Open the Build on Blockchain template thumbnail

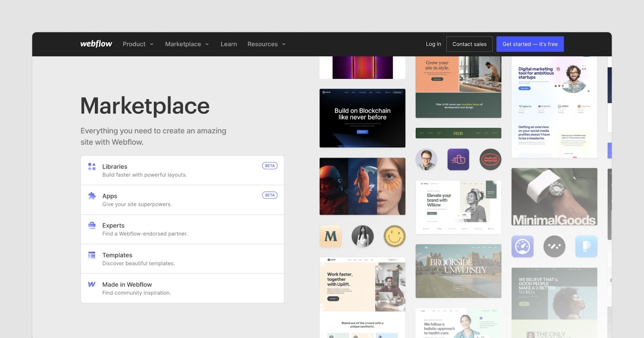click(x=362, y=118)
